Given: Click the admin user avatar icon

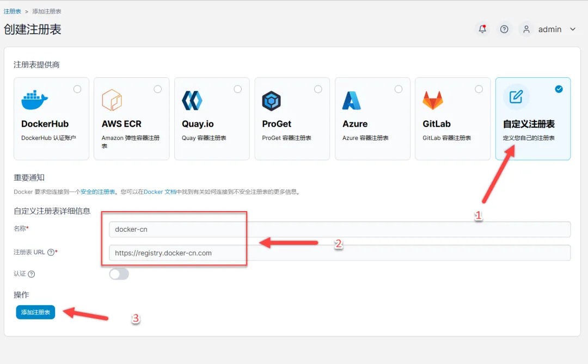Looking at the screenshot, I should [526, 29].
